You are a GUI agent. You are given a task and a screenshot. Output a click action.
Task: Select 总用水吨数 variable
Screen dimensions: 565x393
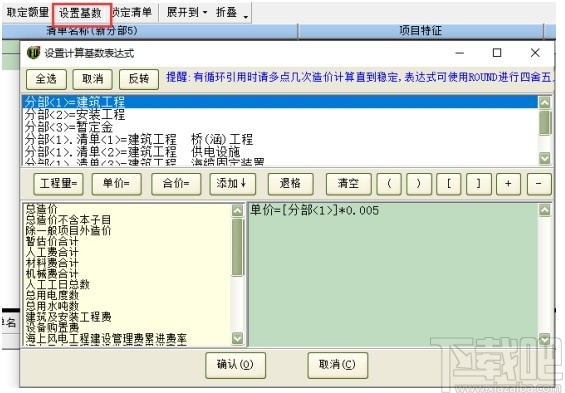52,306
